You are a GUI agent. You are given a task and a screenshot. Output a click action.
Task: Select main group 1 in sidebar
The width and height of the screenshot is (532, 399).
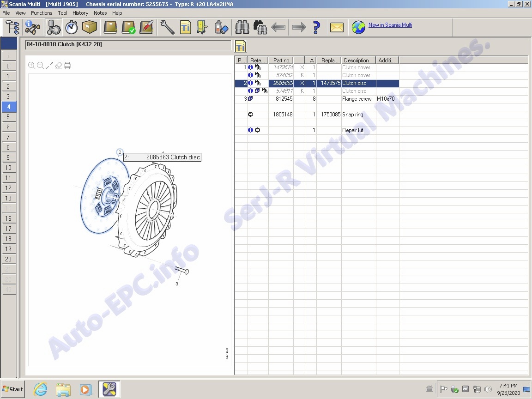pos(8,76)
